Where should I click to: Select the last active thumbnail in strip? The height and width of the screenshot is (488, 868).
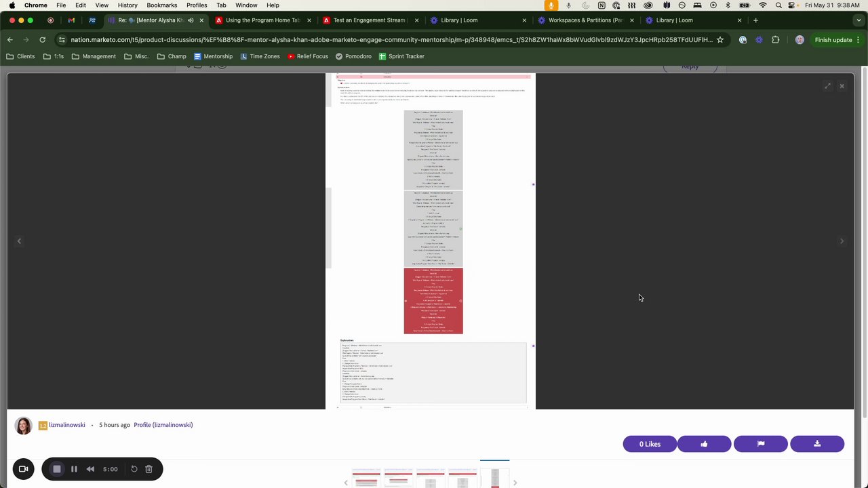(x=495, y=476)
